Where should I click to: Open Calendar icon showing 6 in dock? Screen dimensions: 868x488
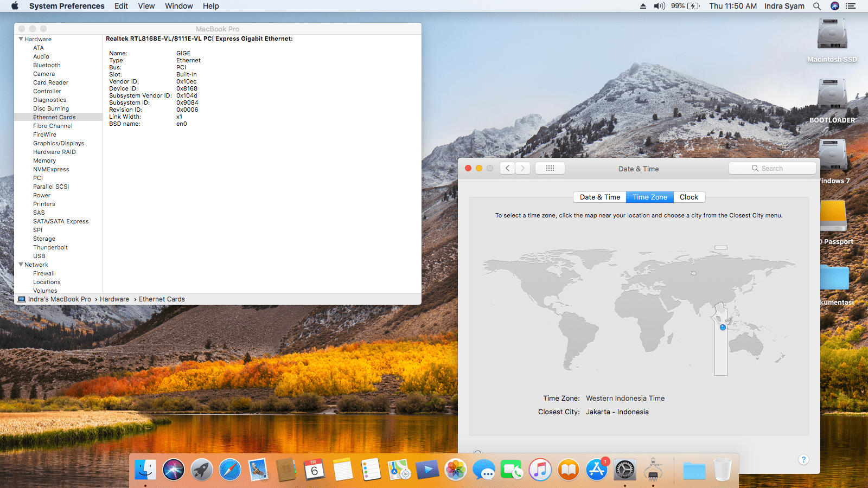point(315,470)
